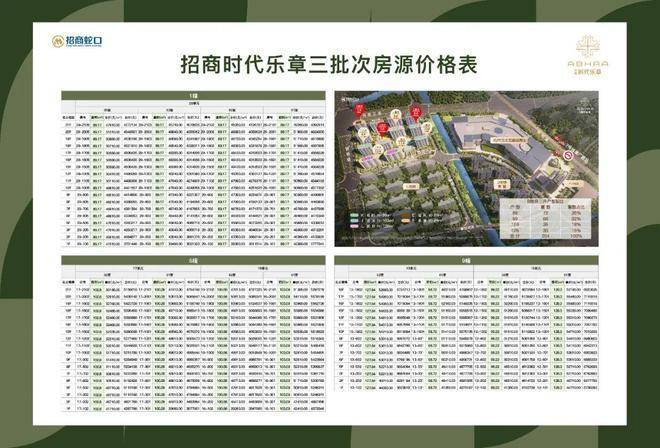Click the ABHAA gold emblem logo at top right
Viewport: 660px width, 448px height.
pos(588,55)
